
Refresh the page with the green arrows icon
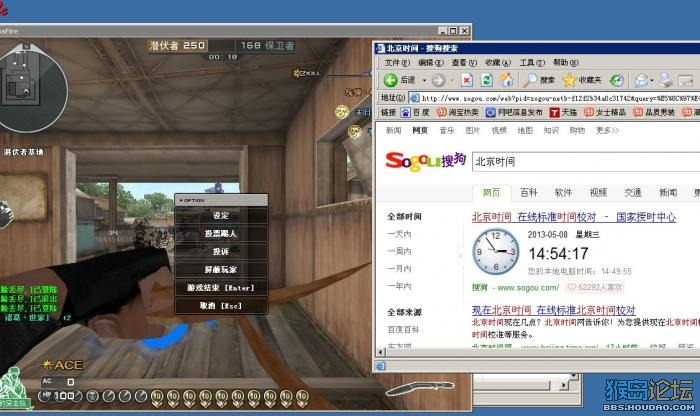pyautogui.click(x=487, y=80)
